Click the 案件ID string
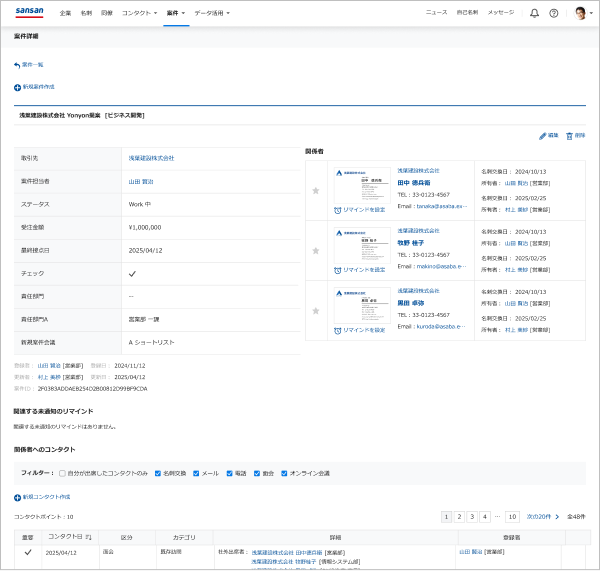Viewport: 600px width, 571px height. click(x=92, y=389)
